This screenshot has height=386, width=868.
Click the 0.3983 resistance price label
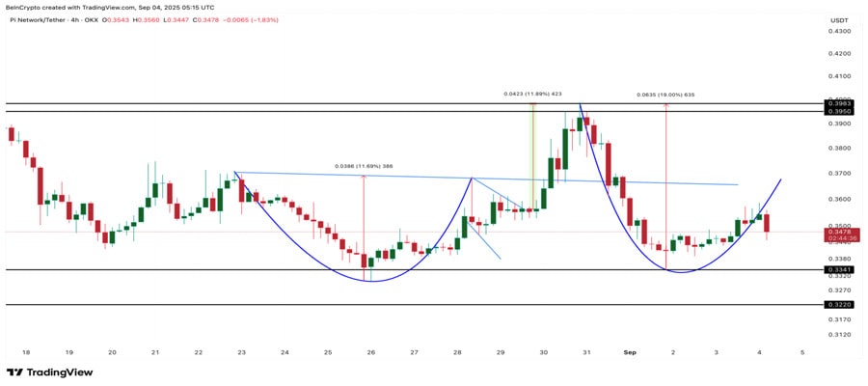coord(840,103)
